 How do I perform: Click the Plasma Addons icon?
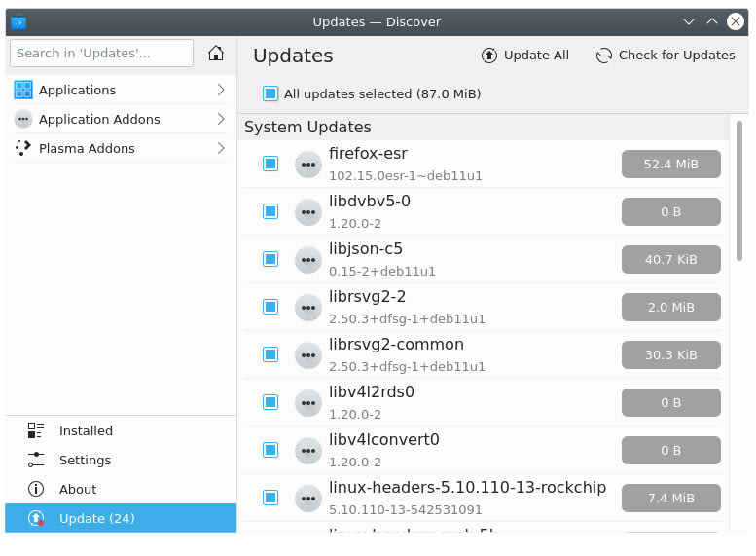point(23,148)
